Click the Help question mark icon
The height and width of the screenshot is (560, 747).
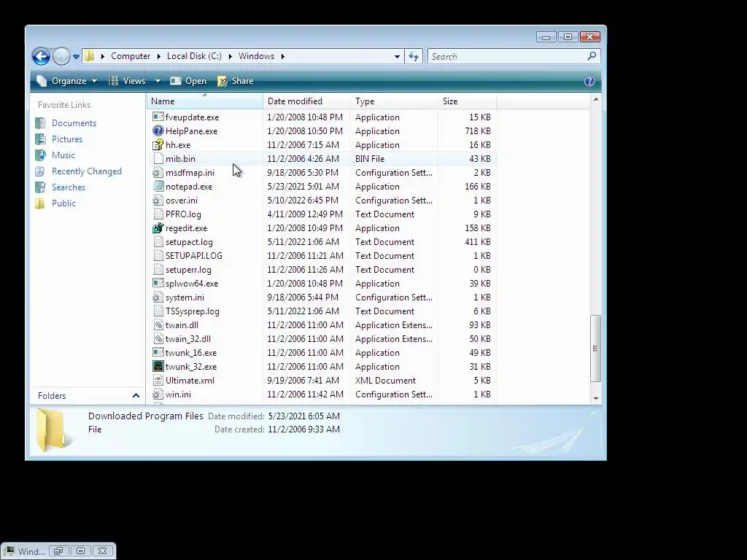[589, 81]
